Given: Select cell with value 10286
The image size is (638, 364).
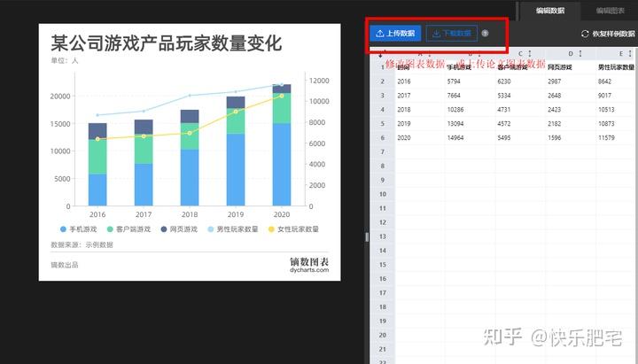Looking at the screenshot, I should click(x=470, y=110).
